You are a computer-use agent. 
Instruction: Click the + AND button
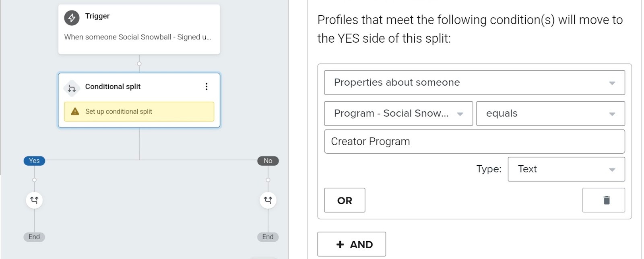pyautogui.click(x=351, y=244)
